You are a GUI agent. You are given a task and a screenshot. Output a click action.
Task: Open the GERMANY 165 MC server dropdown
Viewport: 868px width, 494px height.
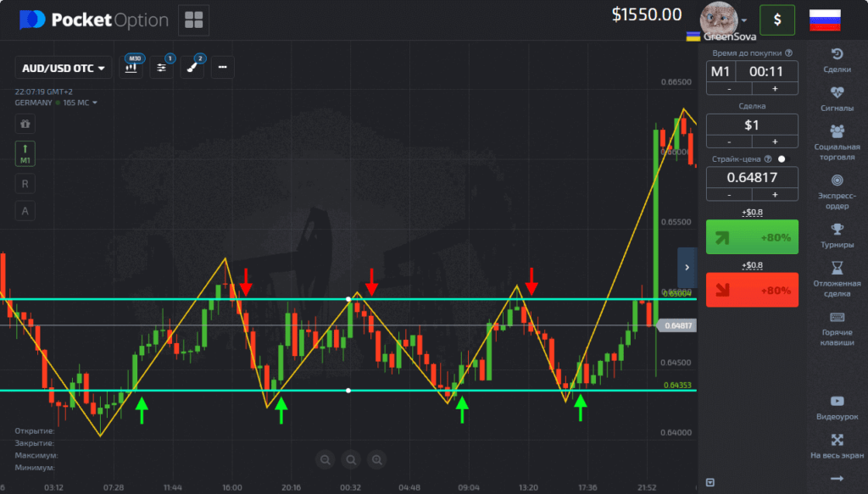pos(56,103)
